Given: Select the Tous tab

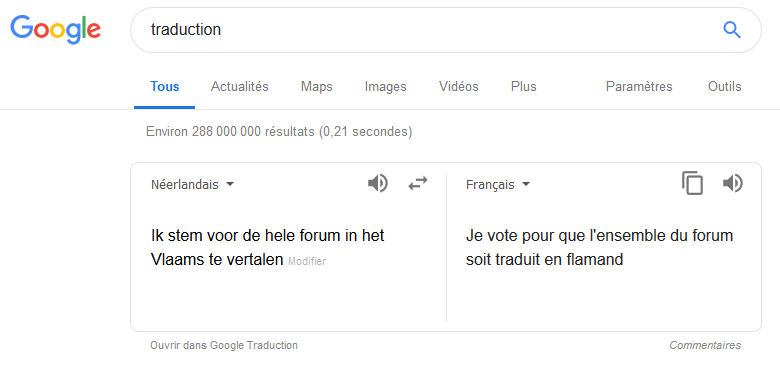Looking at the screenshot, I should pyautogui.click(x=165, y=87).
